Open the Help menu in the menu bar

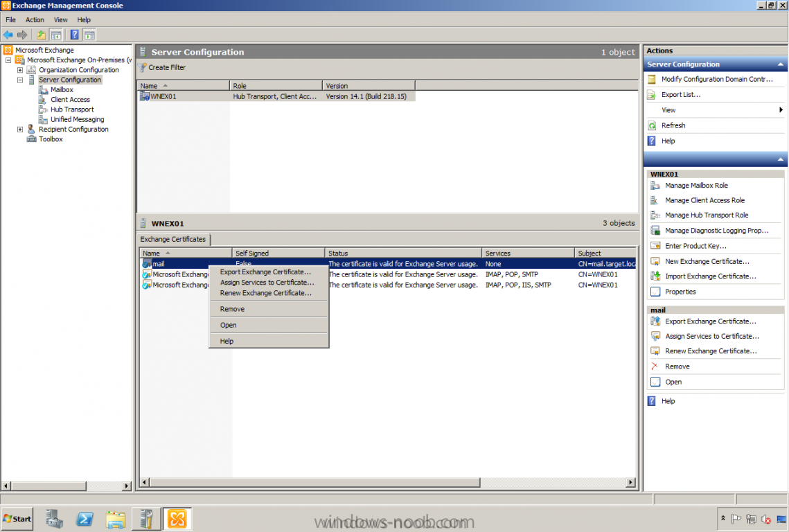[x=84, y=20]
